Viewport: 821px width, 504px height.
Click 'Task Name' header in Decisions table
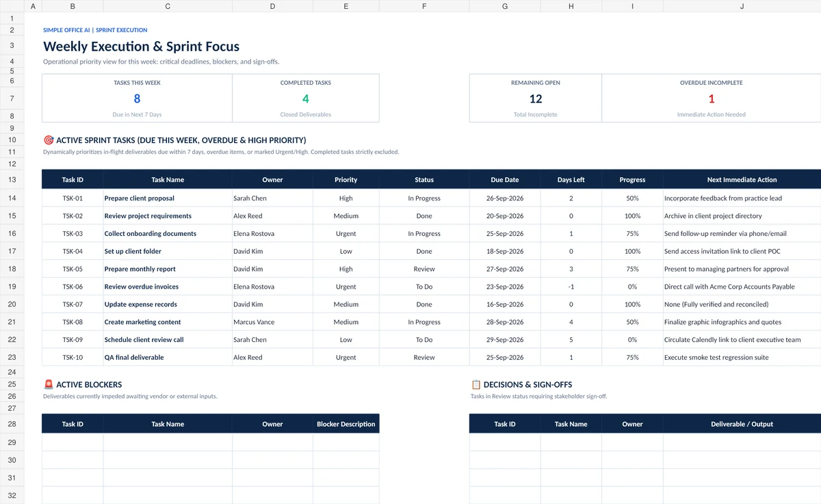tap(571, 424)
